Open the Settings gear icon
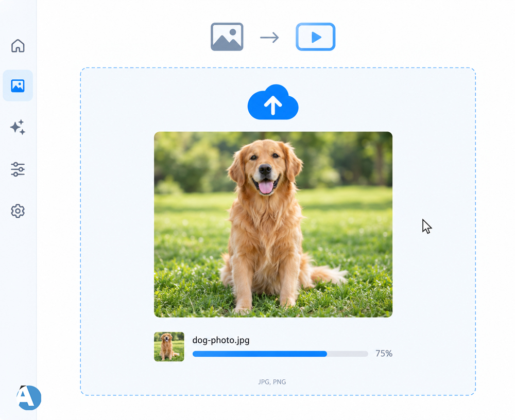This screenshot has width=515, height=420. click(18, 211)
